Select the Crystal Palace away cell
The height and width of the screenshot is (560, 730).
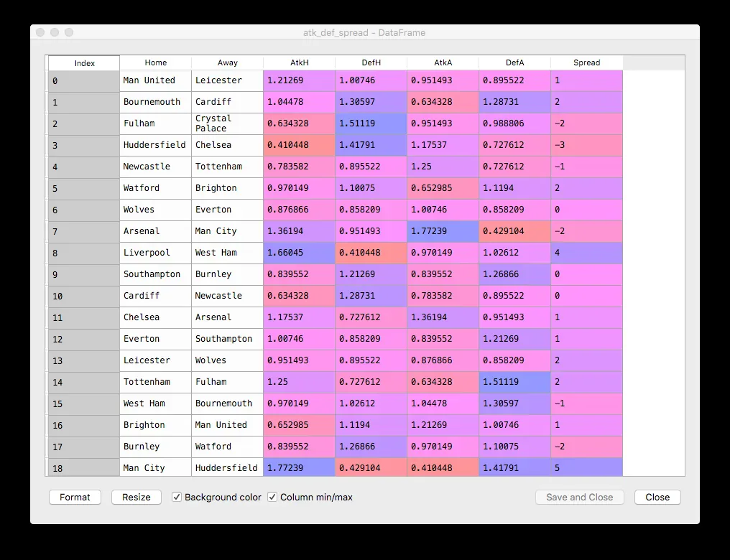coord(228,123)
